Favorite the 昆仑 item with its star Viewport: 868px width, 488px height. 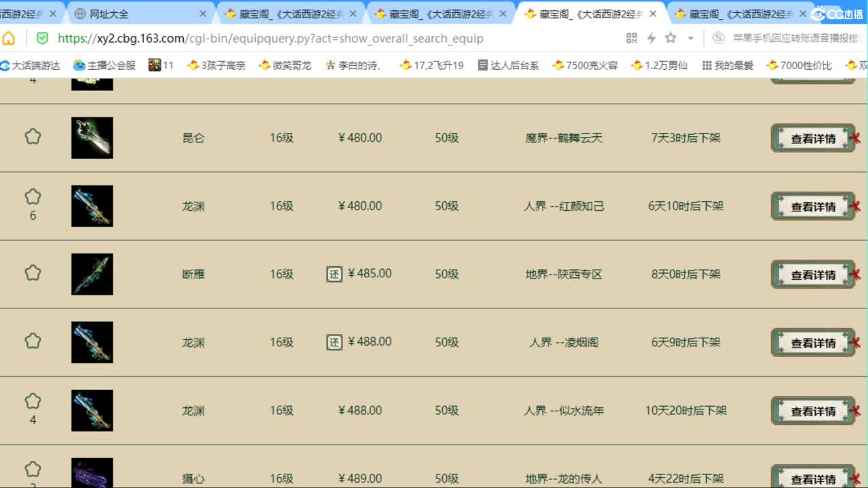coord(33,137)
